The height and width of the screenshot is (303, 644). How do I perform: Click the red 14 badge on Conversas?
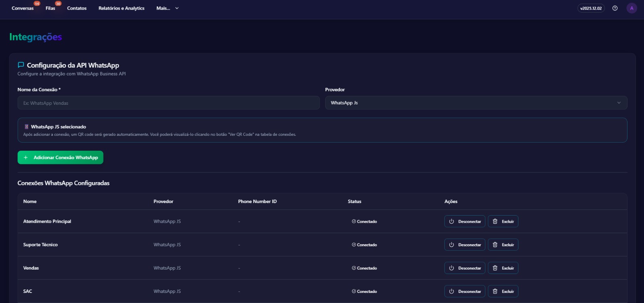tap(37, 4)
